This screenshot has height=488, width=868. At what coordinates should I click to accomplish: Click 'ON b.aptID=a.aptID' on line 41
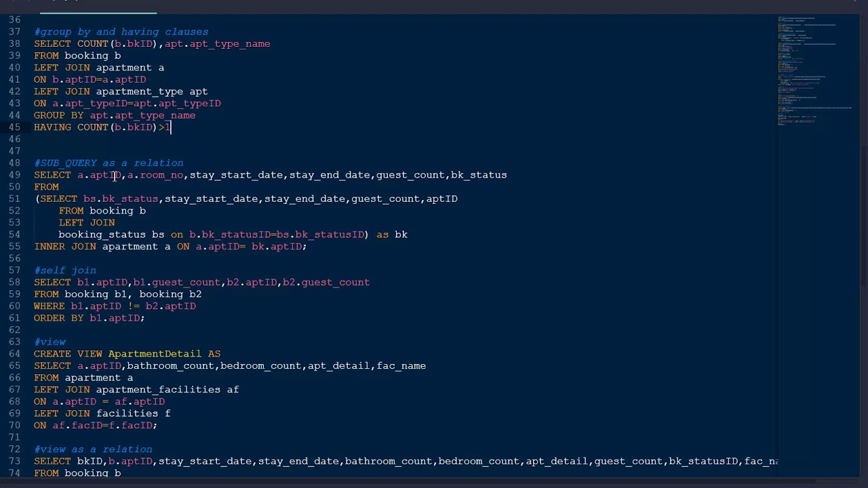tap(90, 79)
